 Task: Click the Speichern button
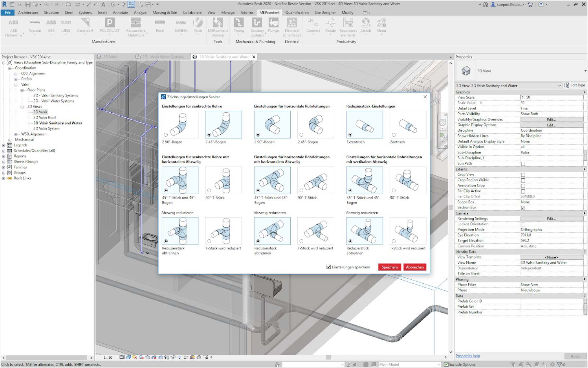click(389, 267)
